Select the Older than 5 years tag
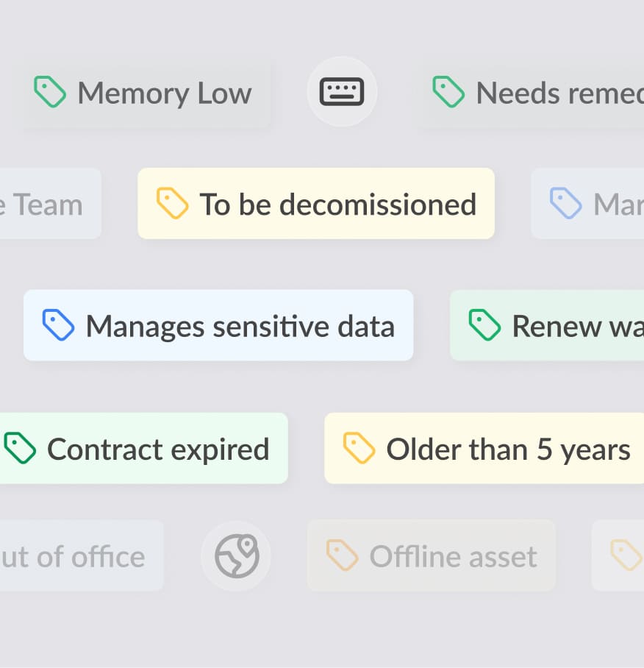The width and height of the screenshot is (644, 668). [484, 448]
